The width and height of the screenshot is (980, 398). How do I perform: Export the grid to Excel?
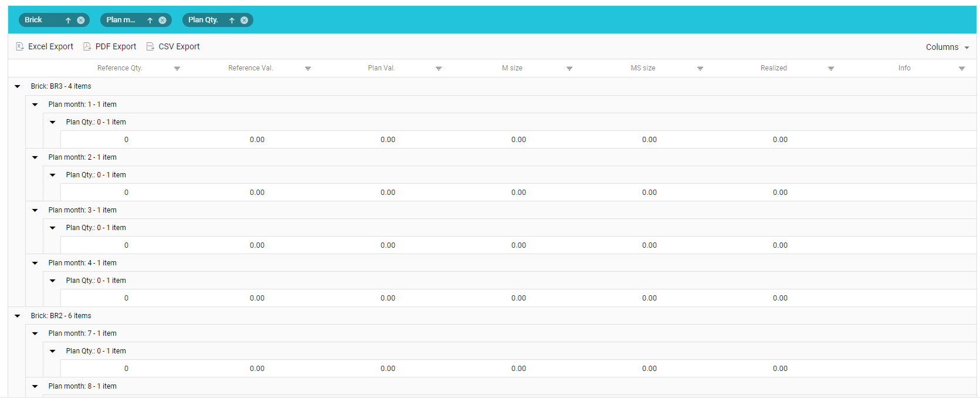click(45, 47)
